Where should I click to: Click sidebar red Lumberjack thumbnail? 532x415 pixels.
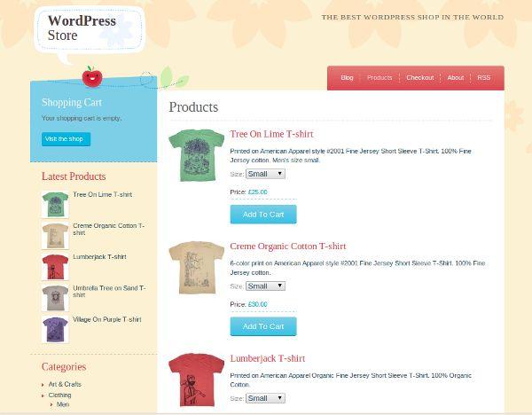55,267
